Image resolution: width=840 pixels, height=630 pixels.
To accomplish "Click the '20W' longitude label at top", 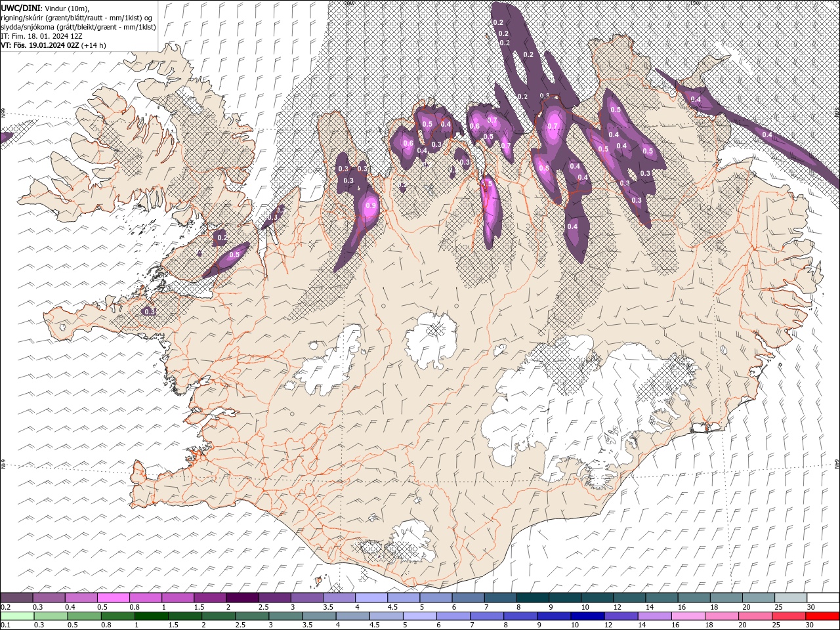I will pyautogui.click(x=348, y=3).
